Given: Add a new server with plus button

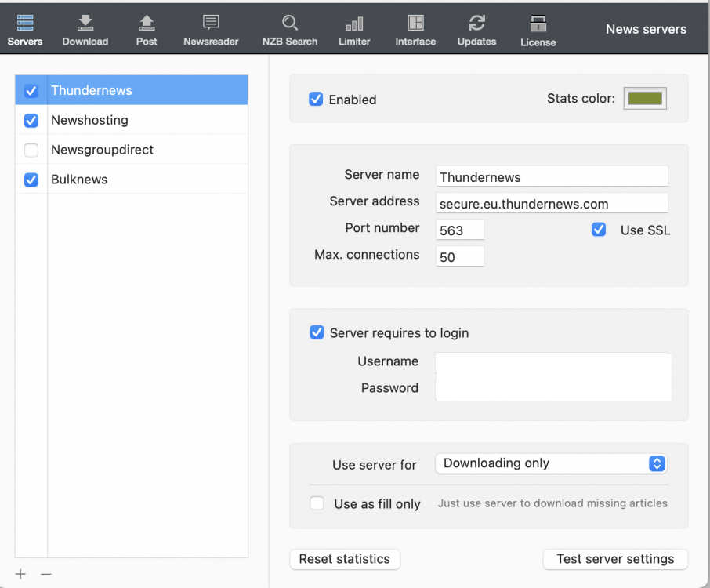Looking at the screenshot, I should click(20, 574).
